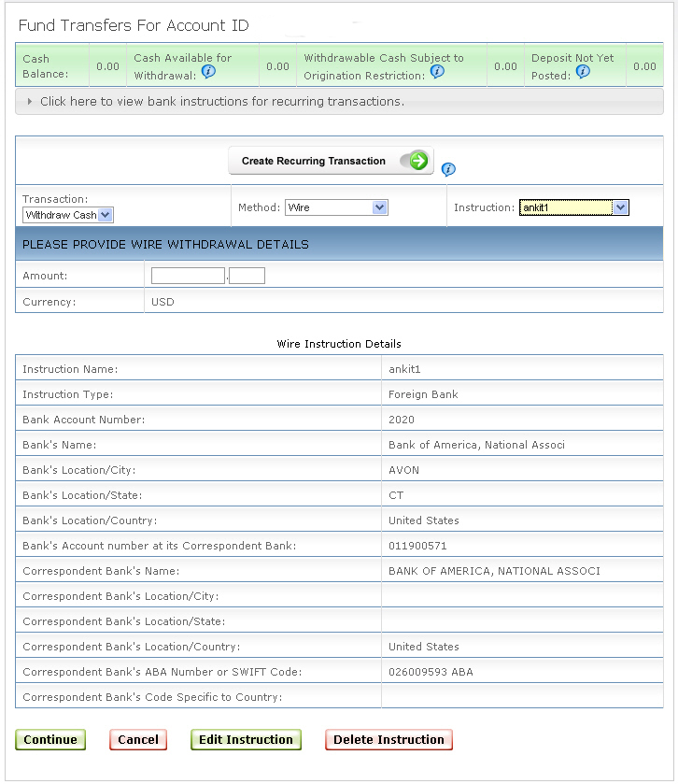Click the bank city value AVON
Viewport: 678px width, 784px height.
pos(403,471)
